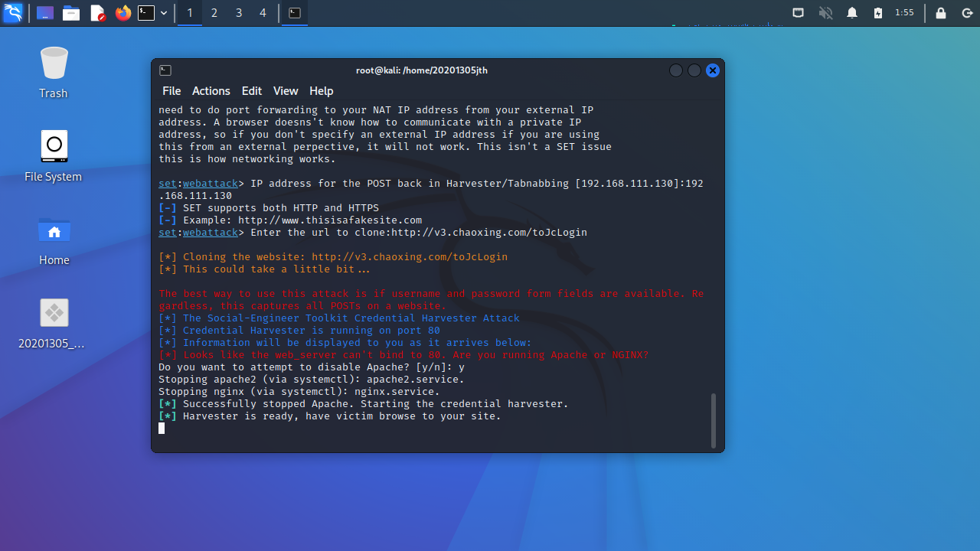Click the URL http://www.thisisafakesite.com in the terminal
The image size is (980, 551).
coord(330,220)
